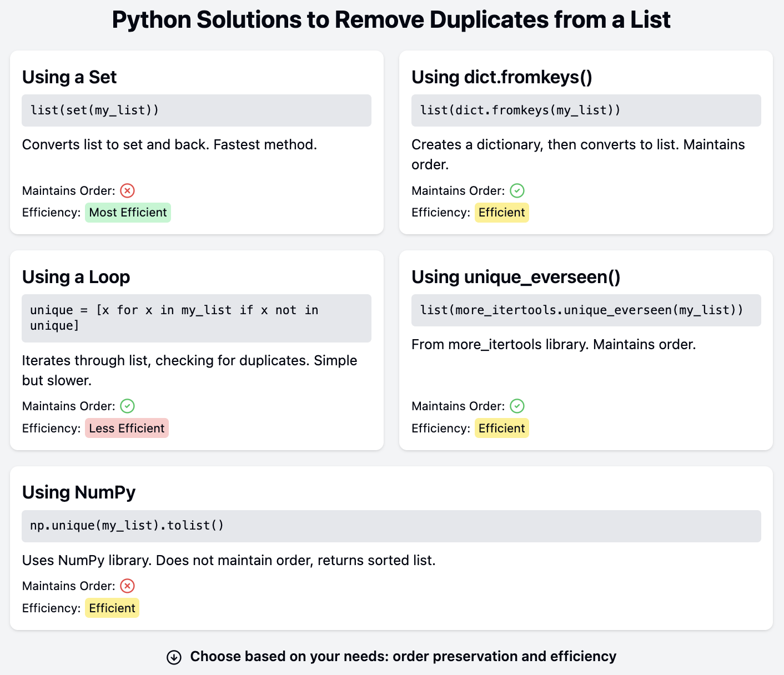Click 'Maintains Order:' label in Using NumPy card

click(69, 586)
